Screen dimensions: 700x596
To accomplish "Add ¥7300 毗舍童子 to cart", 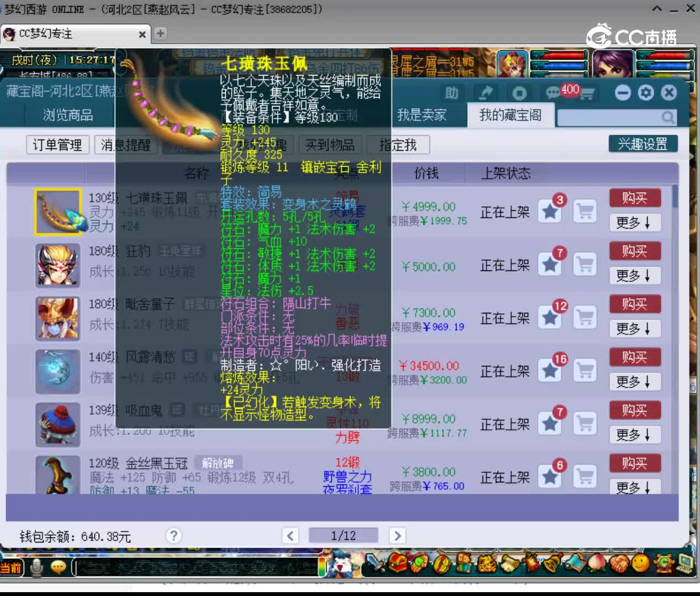I will (x=585, y=317).
